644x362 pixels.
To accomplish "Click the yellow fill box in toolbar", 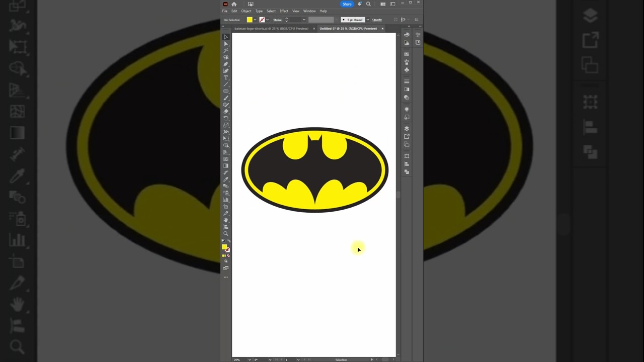I will [224, 246].
